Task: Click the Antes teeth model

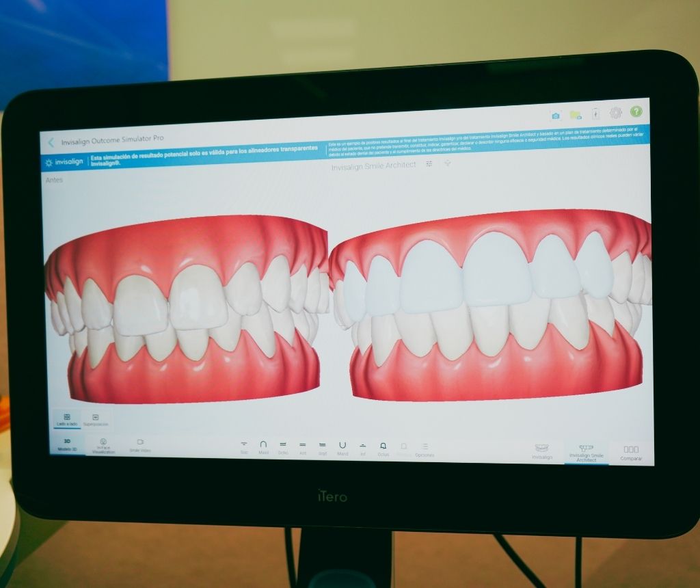Action: pos(187,310)
